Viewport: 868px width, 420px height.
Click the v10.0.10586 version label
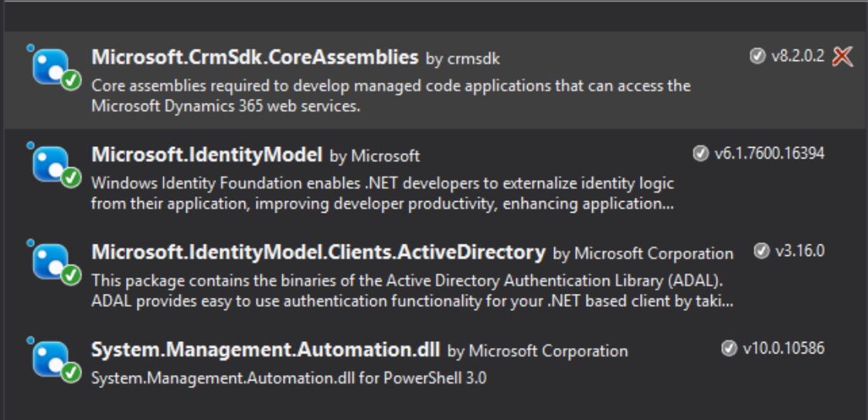783,349
